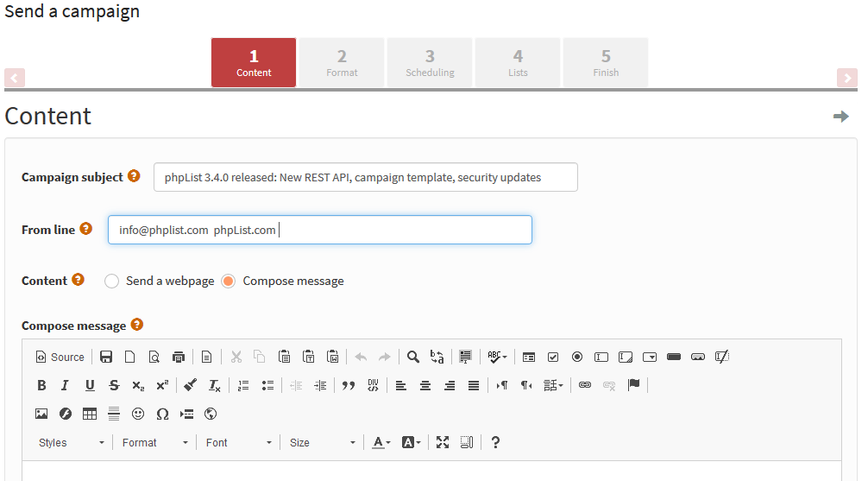Justify text alignment
The height and width of the screenshot is (481, 868).
click(x=474, y=385)
